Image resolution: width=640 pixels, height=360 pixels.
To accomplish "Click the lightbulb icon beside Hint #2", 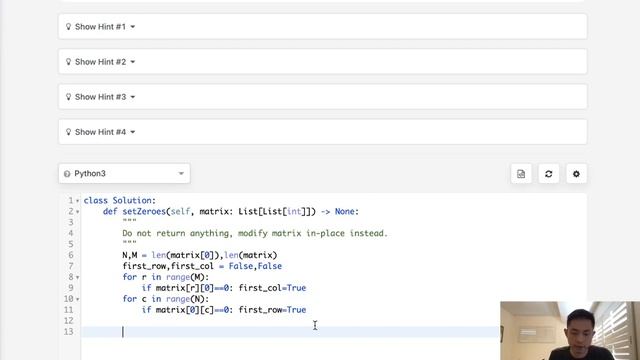I will [x=68, y=62].
